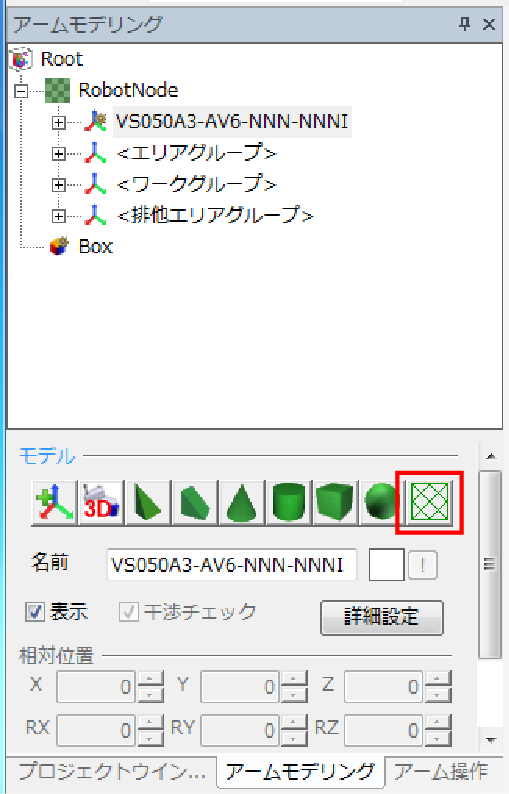Click the add coordinate frame model icon
The width and height of the screenshot is (509, 794).
54,503
